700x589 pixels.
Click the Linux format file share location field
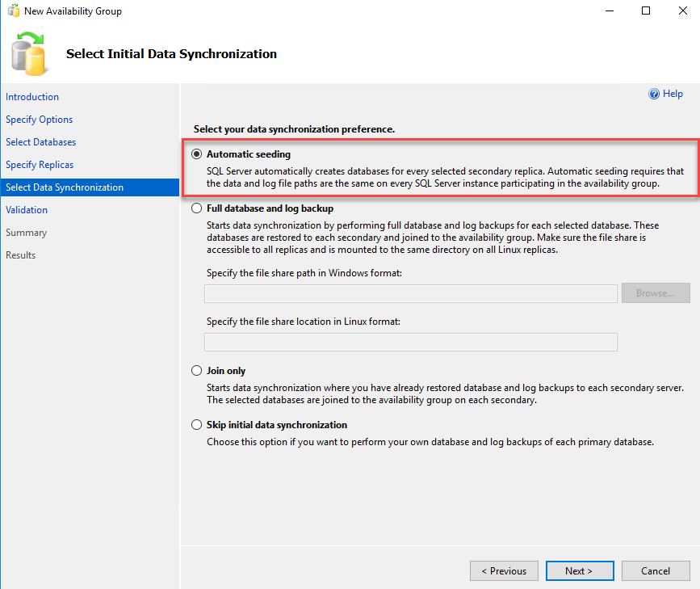tap(411, 343)
